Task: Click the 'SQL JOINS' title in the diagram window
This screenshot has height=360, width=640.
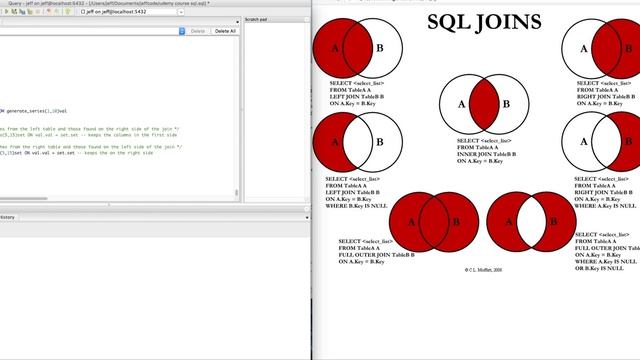Action: click(484, 22)
